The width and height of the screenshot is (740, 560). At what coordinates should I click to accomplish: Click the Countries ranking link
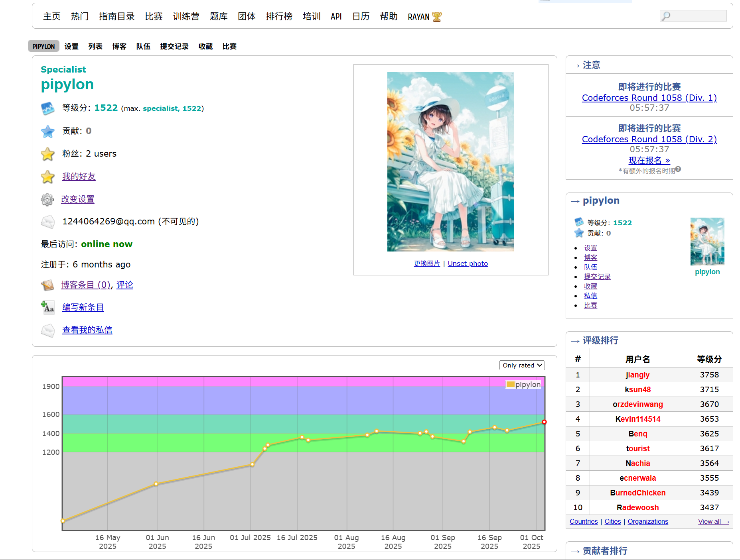tap(584, 521)
